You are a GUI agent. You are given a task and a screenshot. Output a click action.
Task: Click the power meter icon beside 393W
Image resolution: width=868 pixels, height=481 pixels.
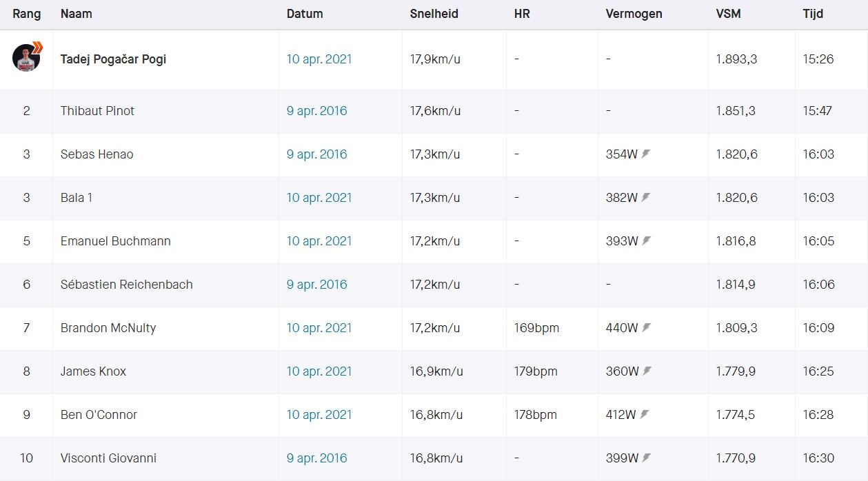pos(646,241)
